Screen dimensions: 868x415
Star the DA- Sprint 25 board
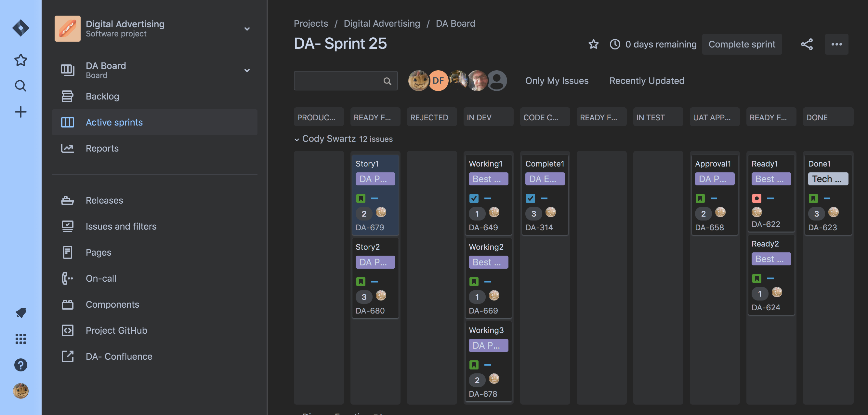(x=593, y=44)
